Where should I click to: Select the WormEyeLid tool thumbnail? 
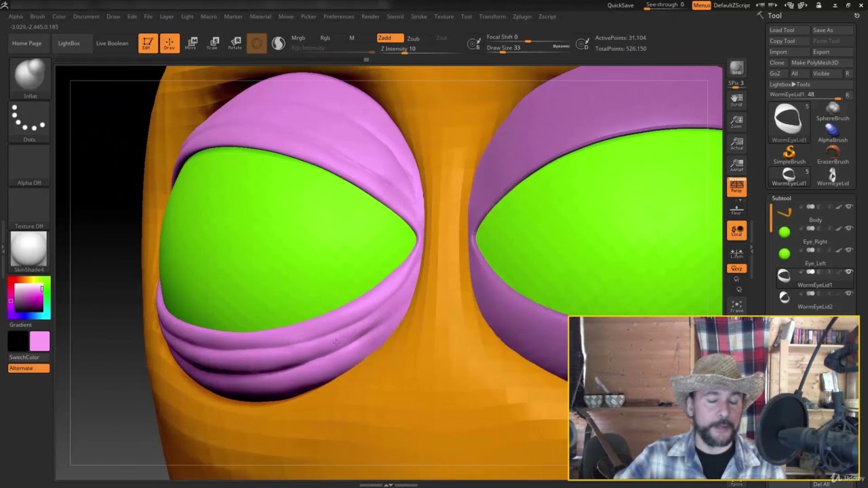833,177
